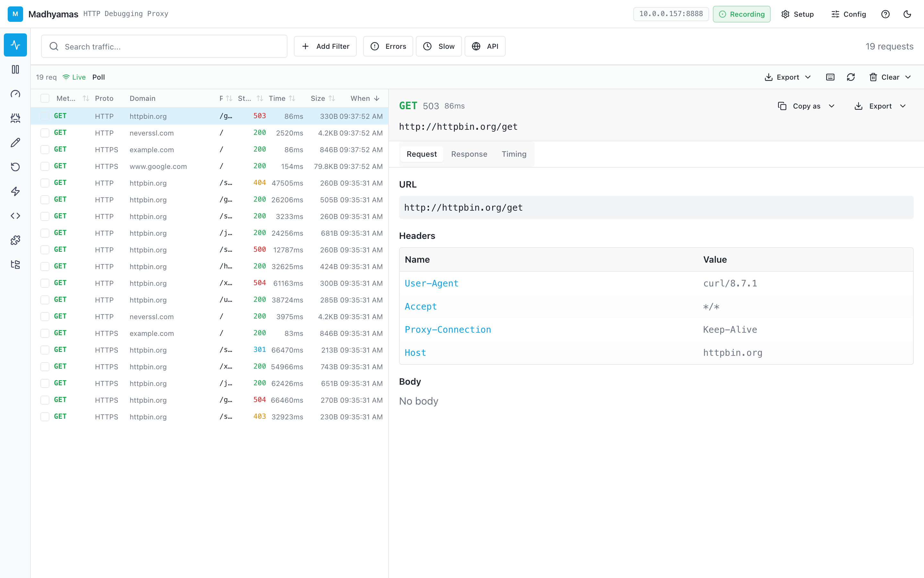Select the 62426ms httpbin.org row

210,383
